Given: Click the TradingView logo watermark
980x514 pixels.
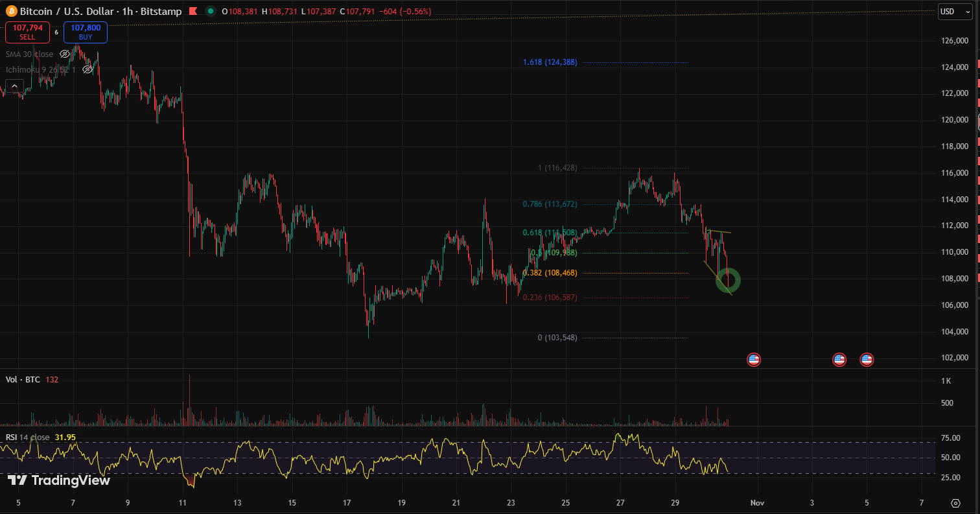Looking at the screenshot, I should point(58,482).
